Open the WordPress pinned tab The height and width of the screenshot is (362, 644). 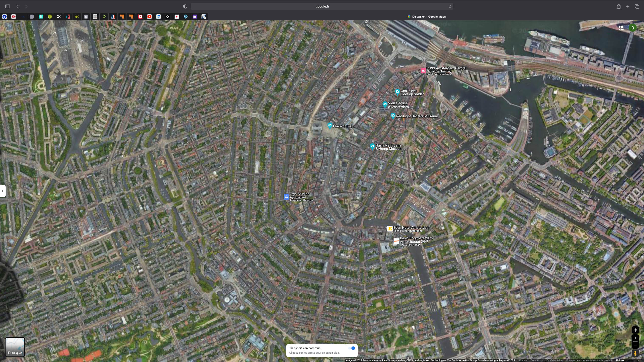point(186,17)
